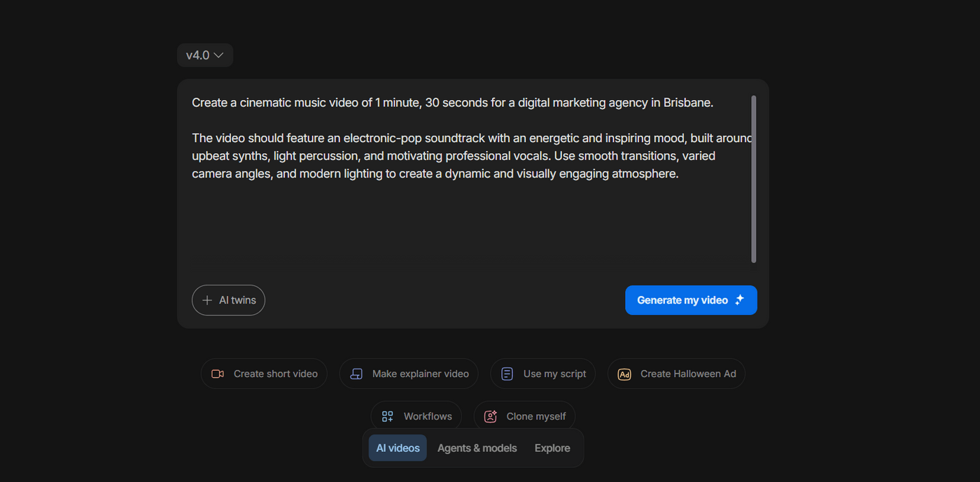Click the sparkle icon on Generate button
The width and height of the screenshot is (980, 482).
coord(740,300)
